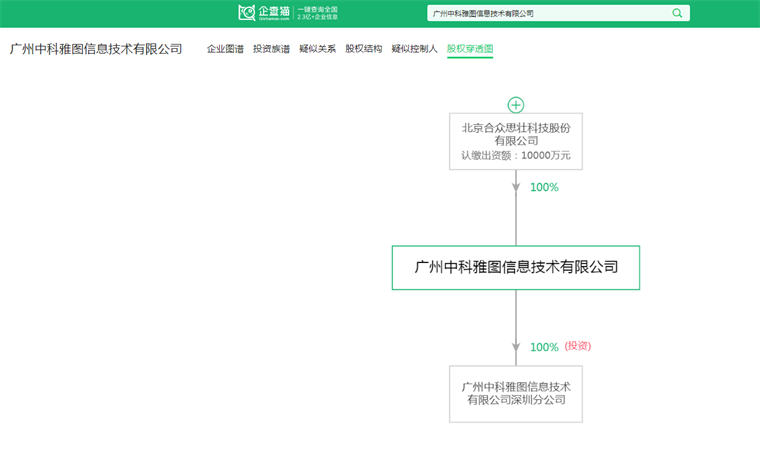Switch to the 股权结构 tab
This screenshot has width=760, height=456.
pos(364,49)
